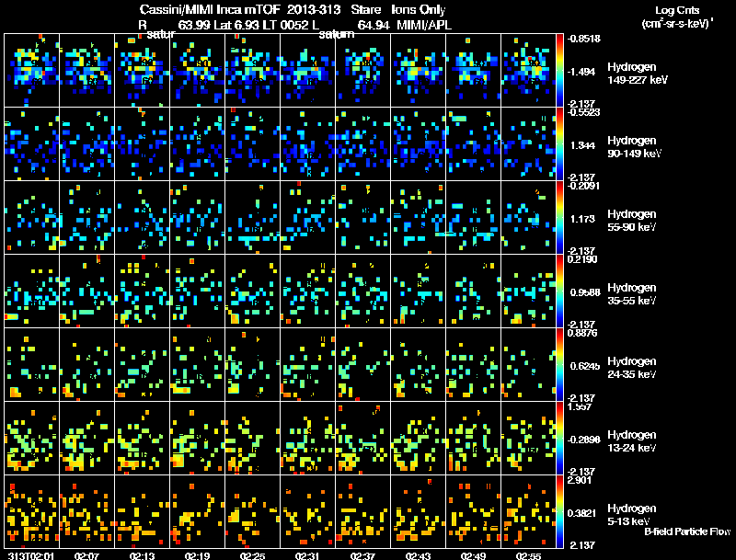Click the '02:49' time axis label
The width and height of the screenshot is (736, 560).
[473, 556]
